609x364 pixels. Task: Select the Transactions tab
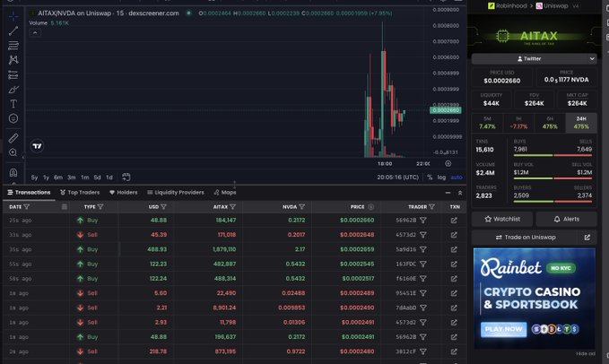click(x=29, y=193)
